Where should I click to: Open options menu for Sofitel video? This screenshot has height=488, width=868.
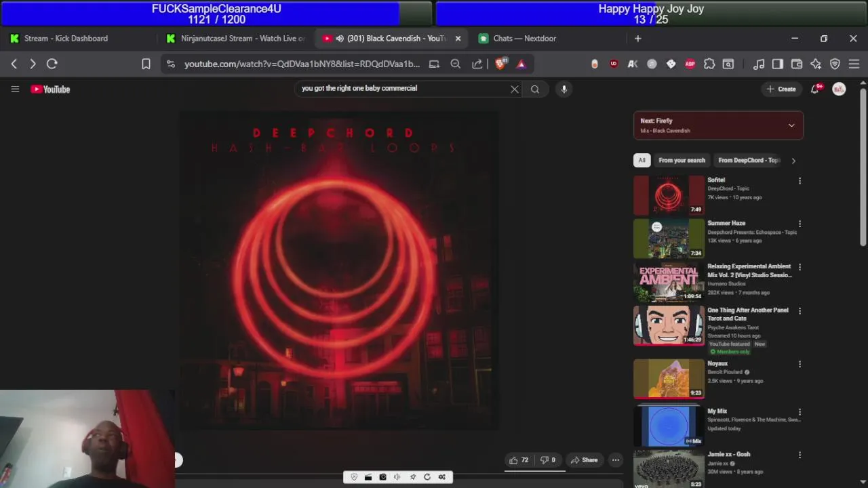click(x=800, y=181)
